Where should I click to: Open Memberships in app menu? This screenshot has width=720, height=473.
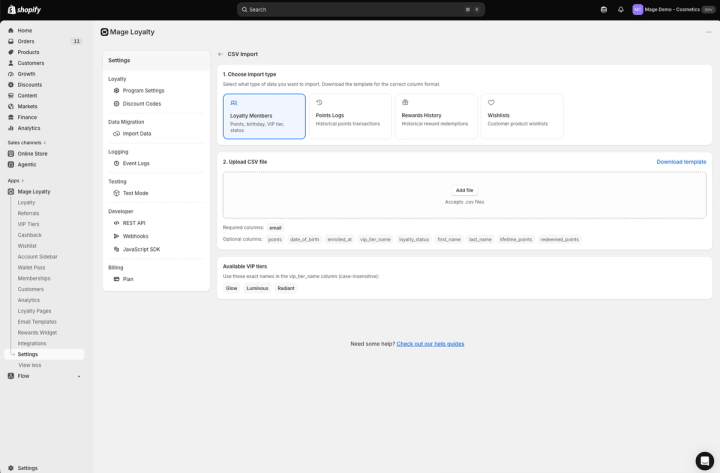click(34, 279)
